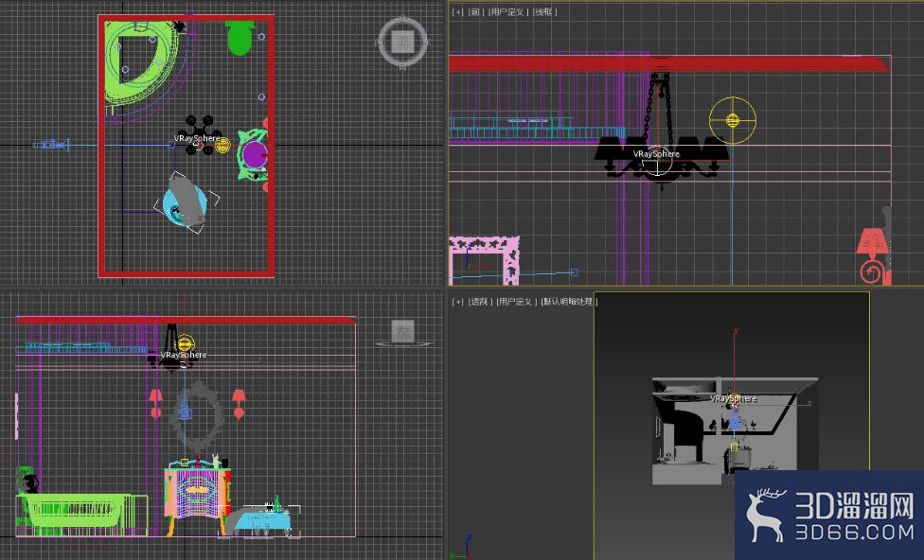Viewport: 924px width, 560px height.
Task: Select the purple round basin in Top viewport
Action: (254, 154)
